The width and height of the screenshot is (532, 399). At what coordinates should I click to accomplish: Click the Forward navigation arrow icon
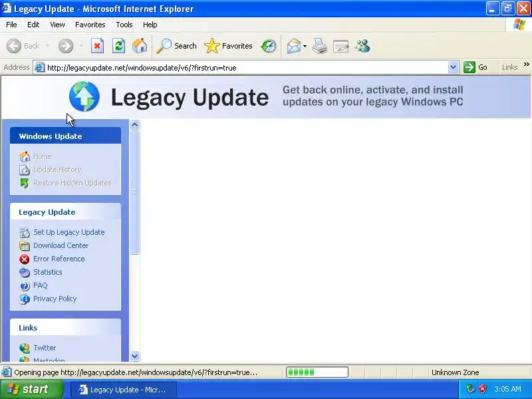point(66,46)
